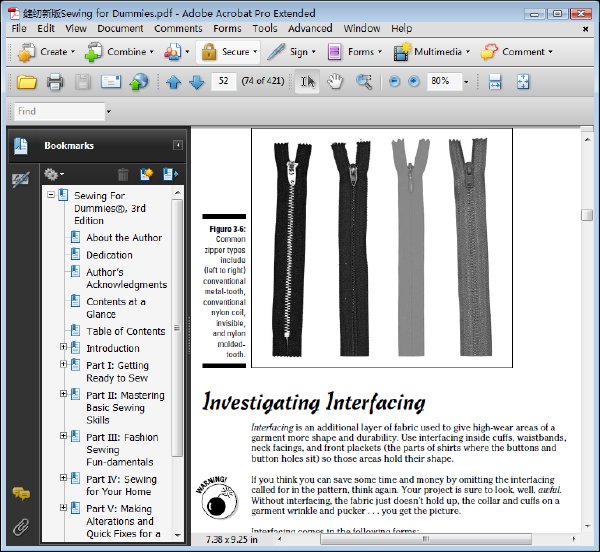Open the Help menu
Image resolution: width=600 pixels, height=552 pixels.
(402, 29)
